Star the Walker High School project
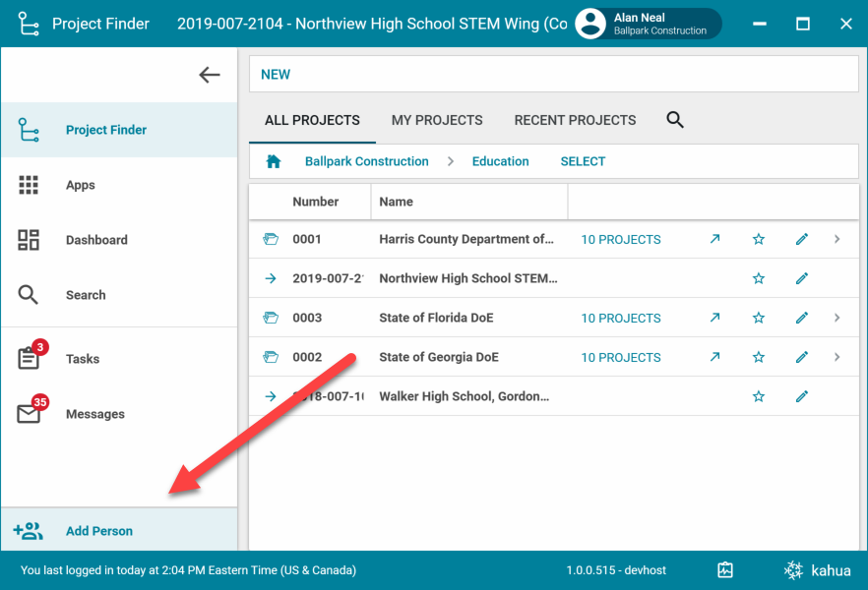This screenshot has width=868, height=590. 758,396
